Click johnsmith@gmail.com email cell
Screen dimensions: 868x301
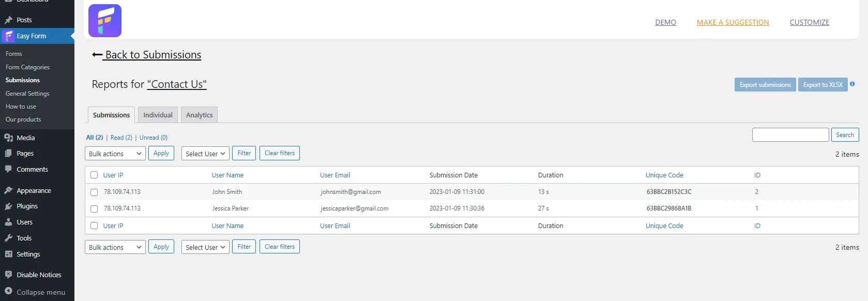(x=351, y=192)
